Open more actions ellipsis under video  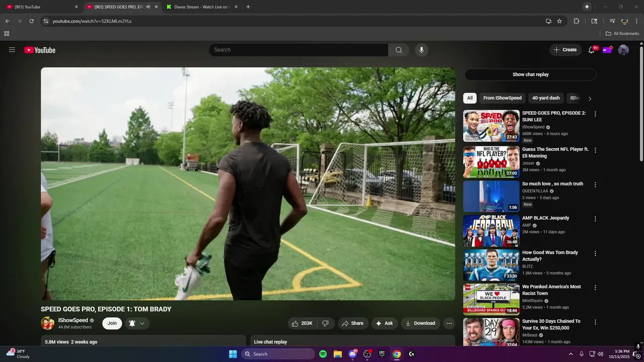[x=449, y=323]
